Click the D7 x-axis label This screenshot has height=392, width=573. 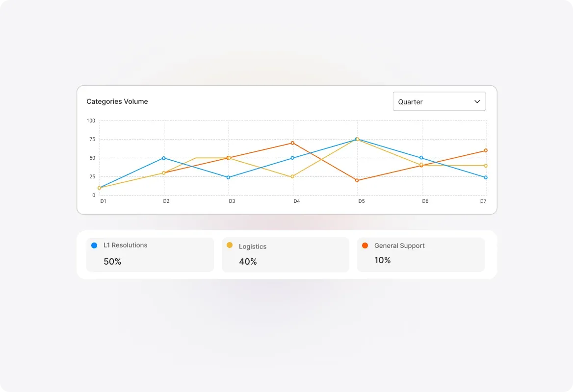pos(483,201)
